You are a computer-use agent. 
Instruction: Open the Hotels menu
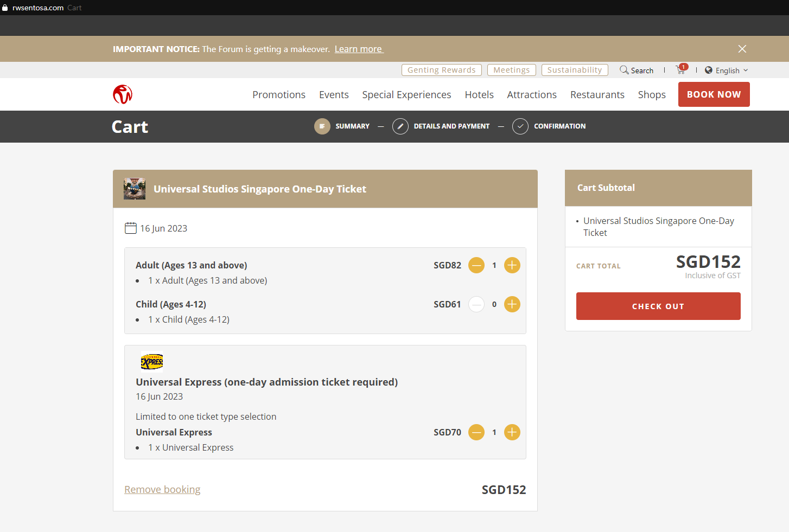click(x=479, y=94)
